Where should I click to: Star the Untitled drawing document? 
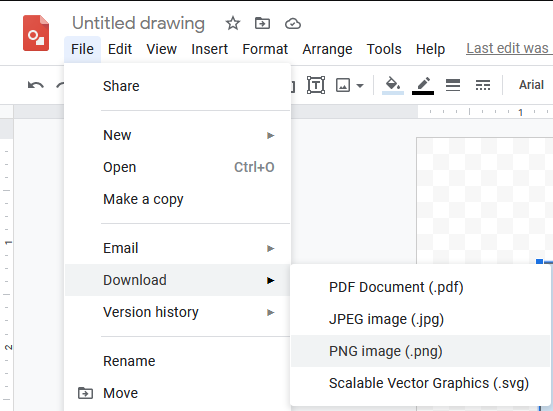233,24
